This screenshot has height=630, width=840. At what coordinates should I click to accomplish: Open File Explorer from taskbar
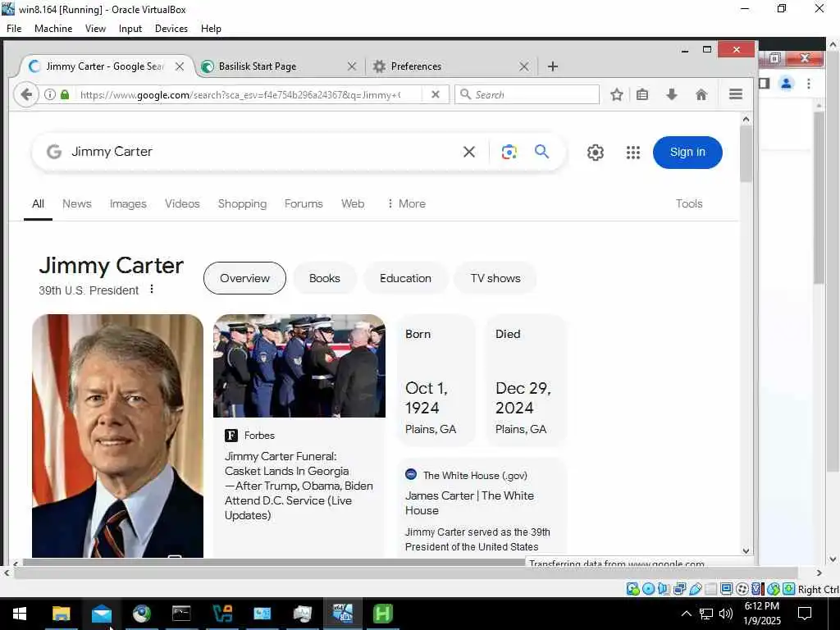61,614
